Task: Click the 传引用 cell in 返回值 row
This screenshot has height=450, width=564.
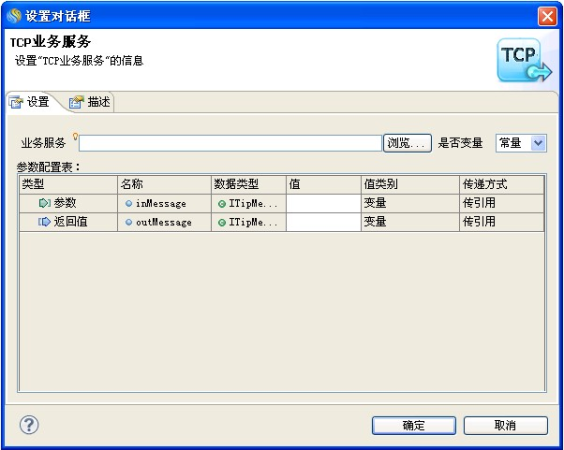Action: coord(501,222)
